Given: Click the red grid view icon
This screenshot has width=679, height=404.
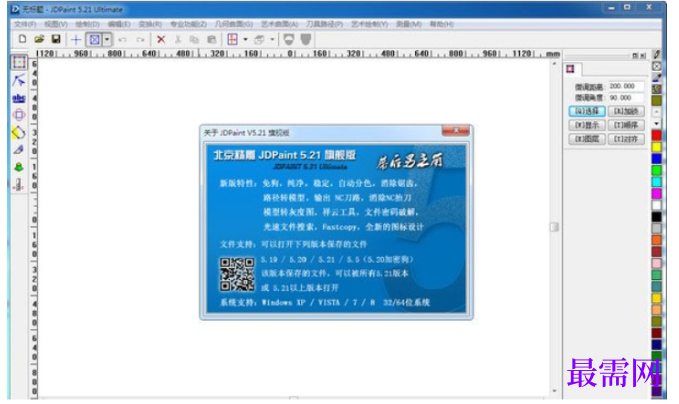Looking at the screenshot, I should click(x=233, y=40).
